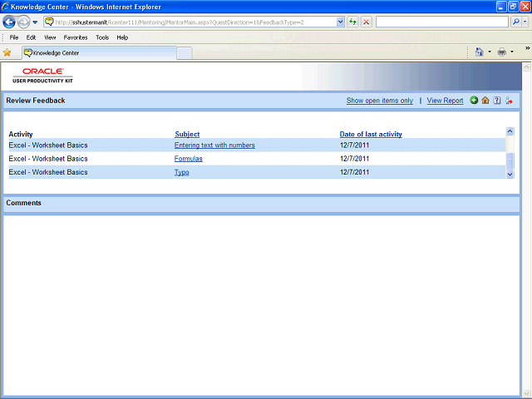Viewport: 532px width, 399px height.
Task: Open Entering text with numbers feedback
Action: (x=214, y=145)
